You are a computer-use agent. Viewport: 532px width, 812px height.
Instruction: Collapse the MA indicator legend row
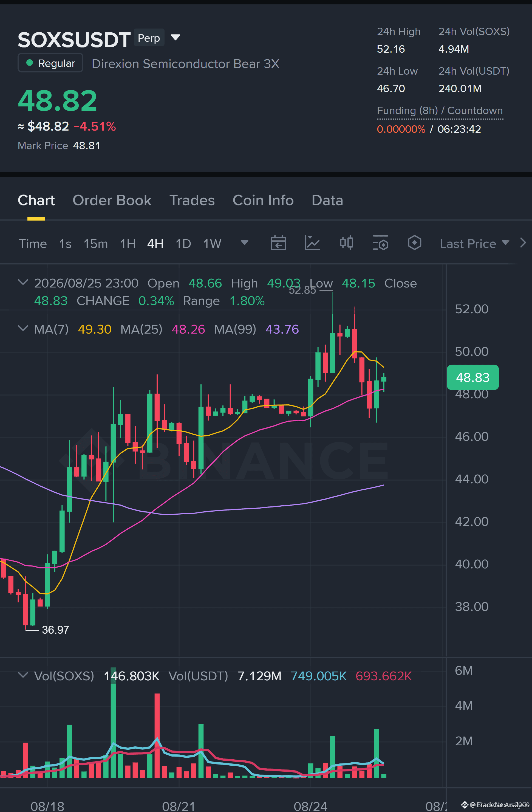23,328
